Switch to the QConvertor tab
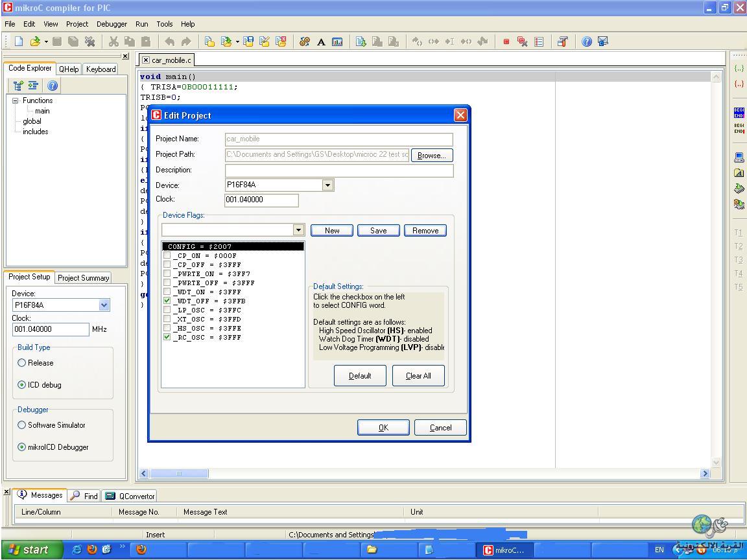This screenshot has width=747, height=560. click(x=130, y=496)
